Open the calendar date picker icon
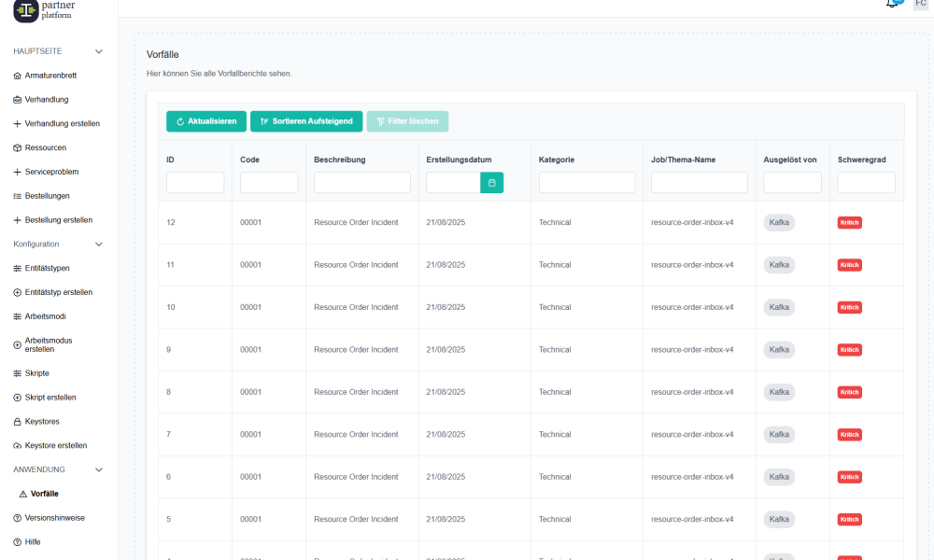The height and width of the screenshot is (560, 934). coord(491,183)
